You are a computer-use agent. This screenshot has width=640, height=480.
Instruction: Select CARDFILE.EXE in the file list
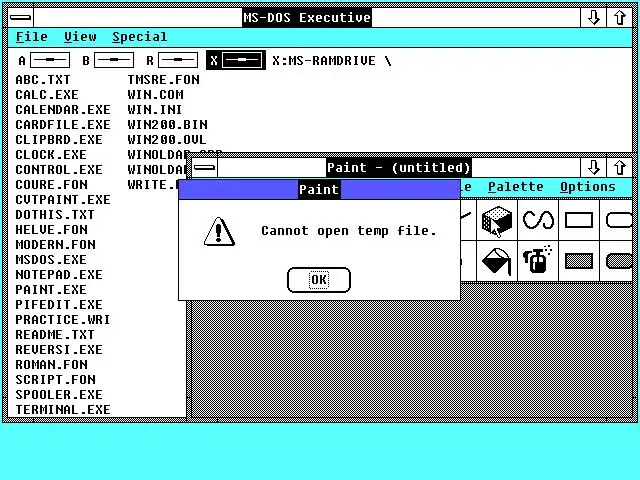63,124
